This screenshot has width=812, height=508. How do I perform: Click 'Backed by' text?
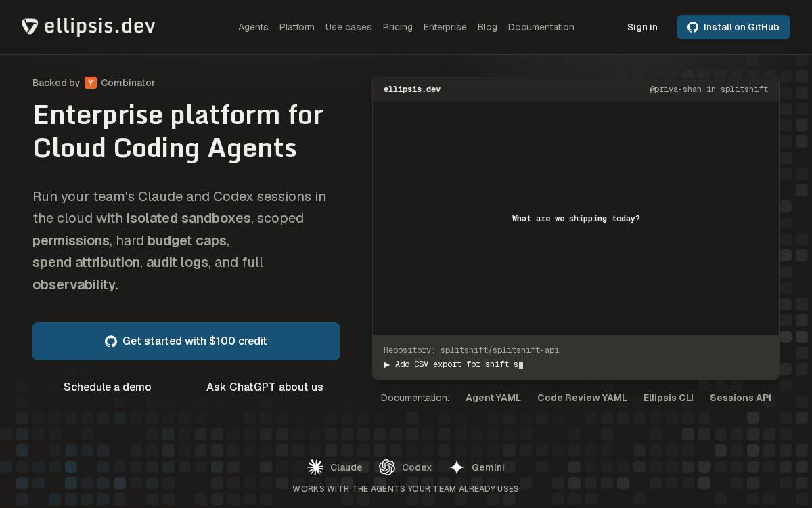pyautogui.click(x=56, y=83)
